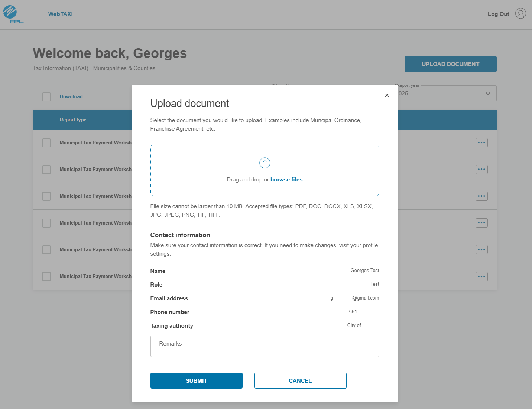Screen dimensions: 532x409
Task: Open the WebTAXI header link
Action: tap(60, 14)
